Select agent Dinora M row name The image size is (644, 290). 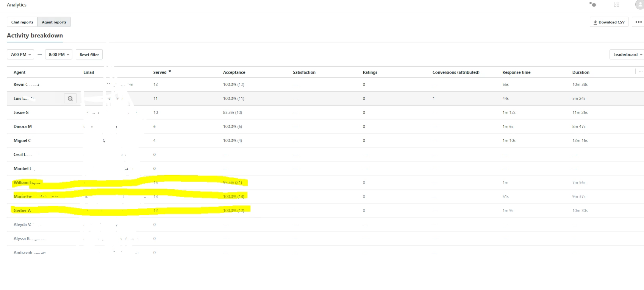23,126
